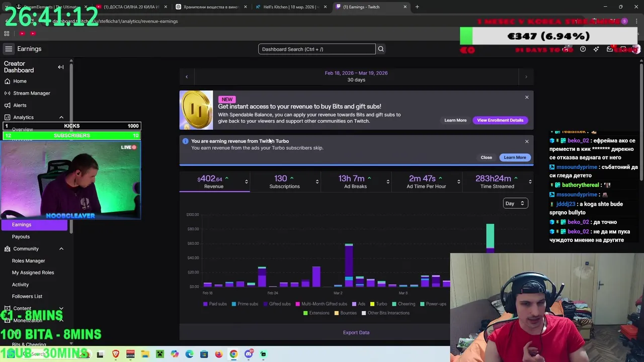
Task: Open a new browser tab
Action: (x=417, y=7)
